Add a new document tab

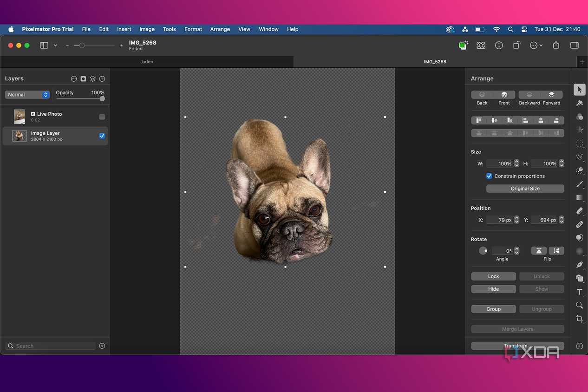(x=582, y=61)
